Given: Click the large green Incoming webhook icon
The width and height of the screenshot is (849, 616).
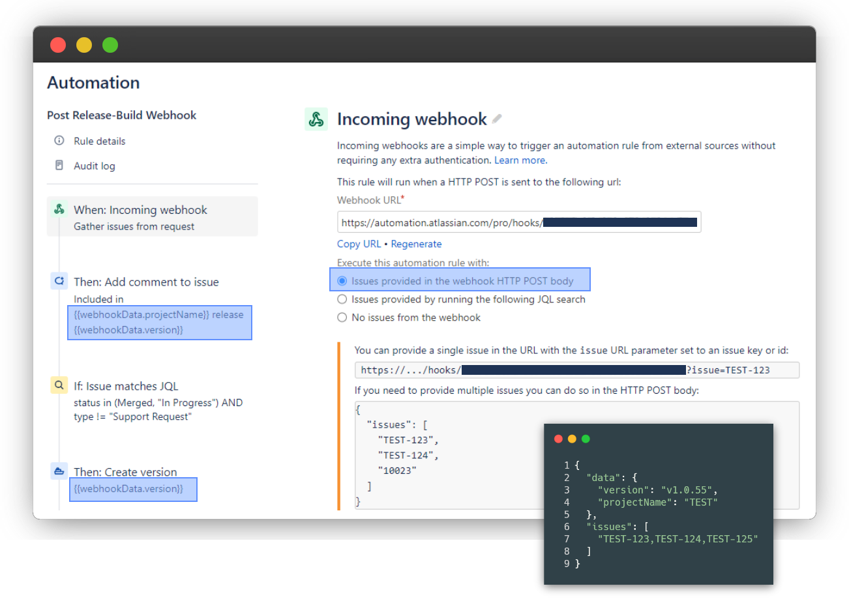Looking at the screenshot, I should click(316, 119).
